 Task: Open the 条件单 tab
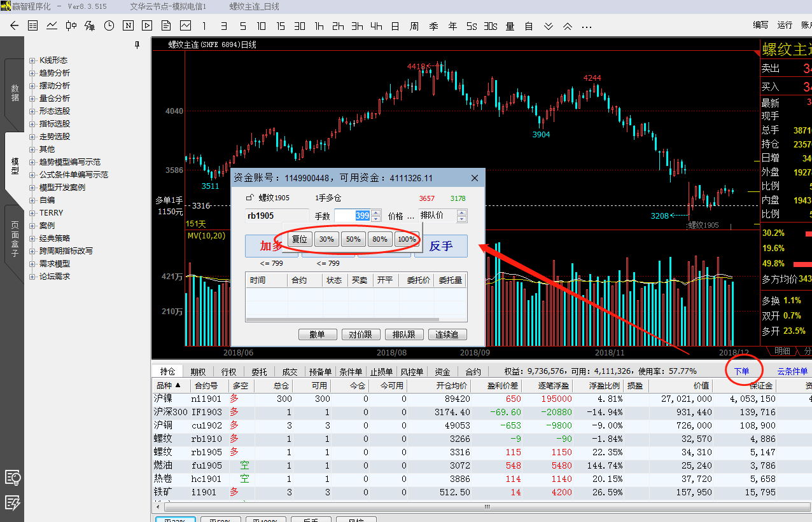[350, 372]
